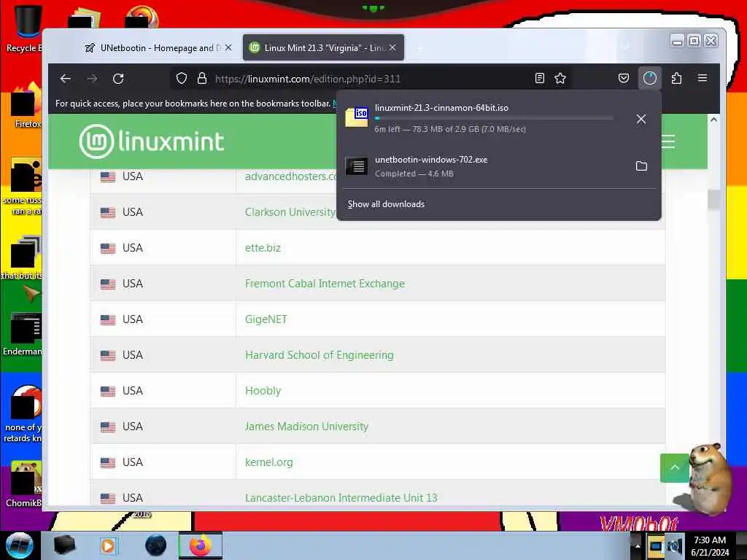
Task: Click the linuxmint ISO download progress bar
Action: (x=494, y=118)
